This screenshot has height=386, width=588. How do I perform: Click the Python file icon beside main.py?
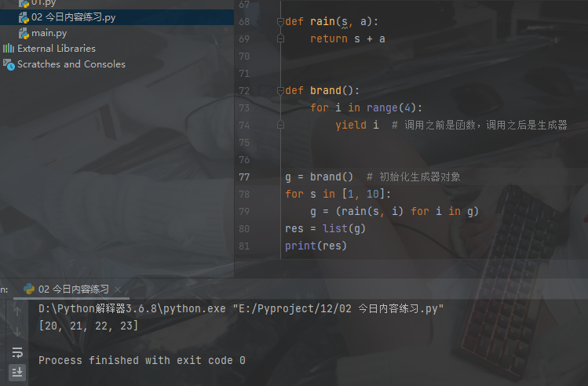(24, 34)
